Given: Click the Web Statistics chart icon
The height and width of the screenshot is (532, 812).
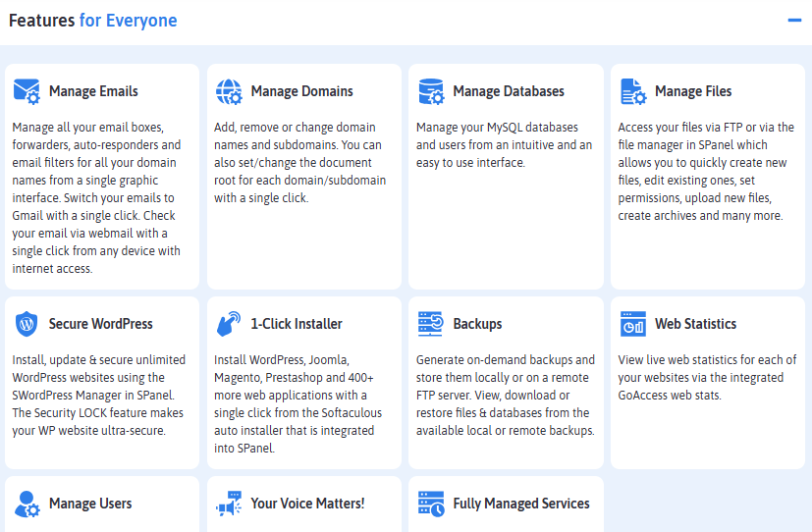Looking at the screenshot, I should point(633,324).
